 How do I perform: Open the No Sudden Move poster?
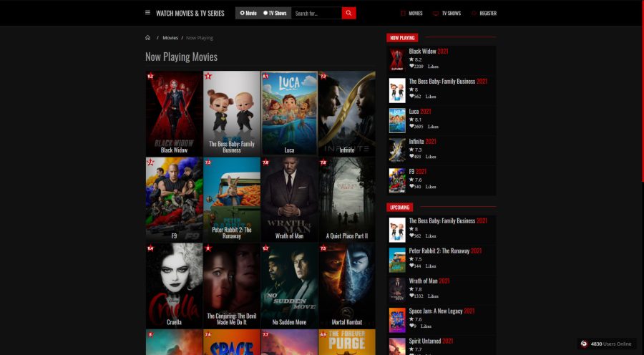click(289, 286)
